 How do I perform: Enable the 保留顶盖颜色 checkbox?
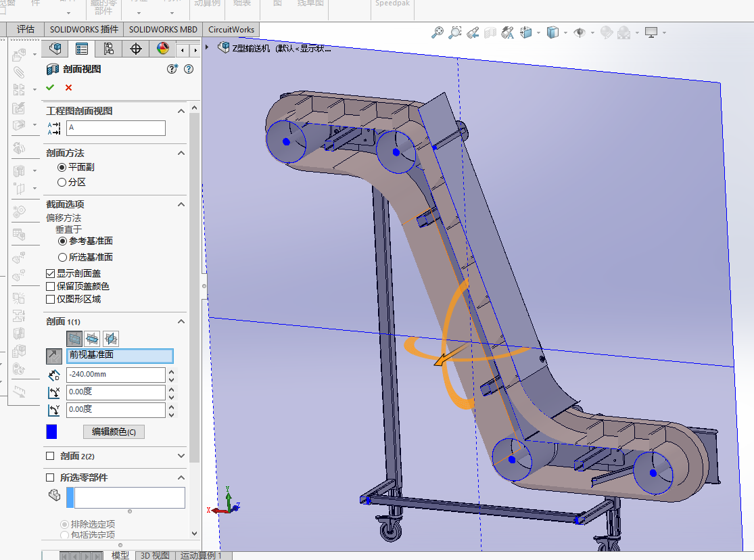[50, 286]
